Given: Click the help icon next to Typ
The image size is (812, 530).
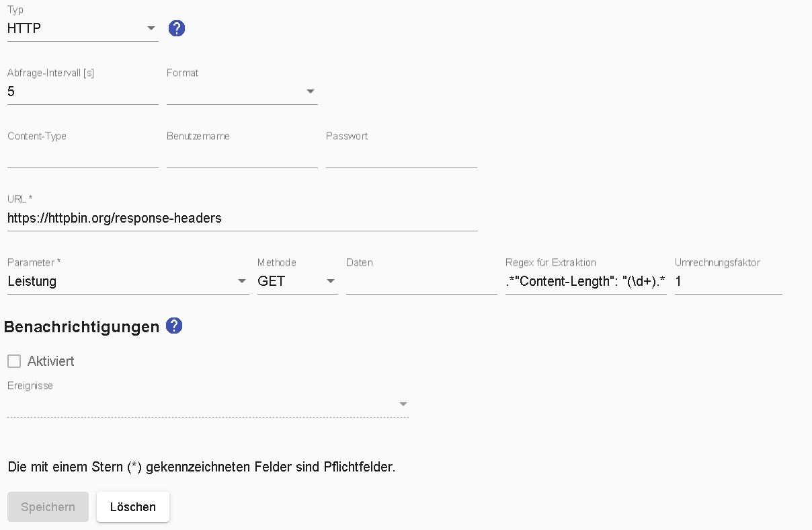Looking at the screenshot, I should coord(177,28).
